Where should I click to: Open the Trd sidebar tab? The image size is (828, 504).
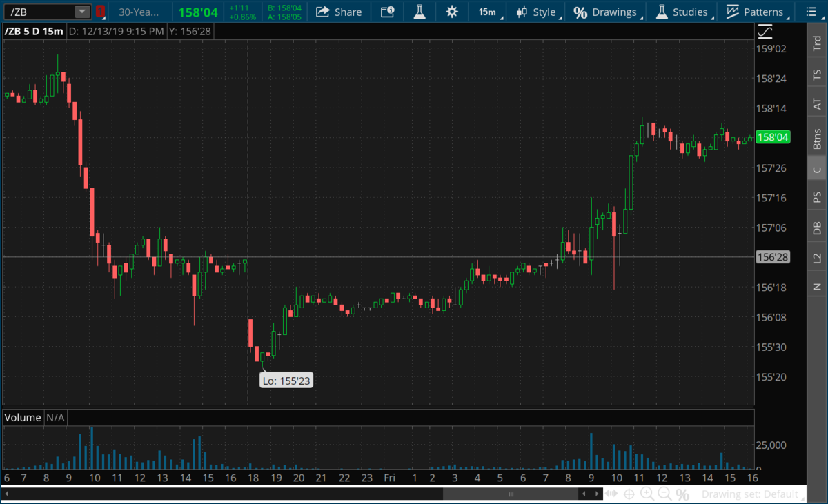pyautogui.click(x=817, y=44)
